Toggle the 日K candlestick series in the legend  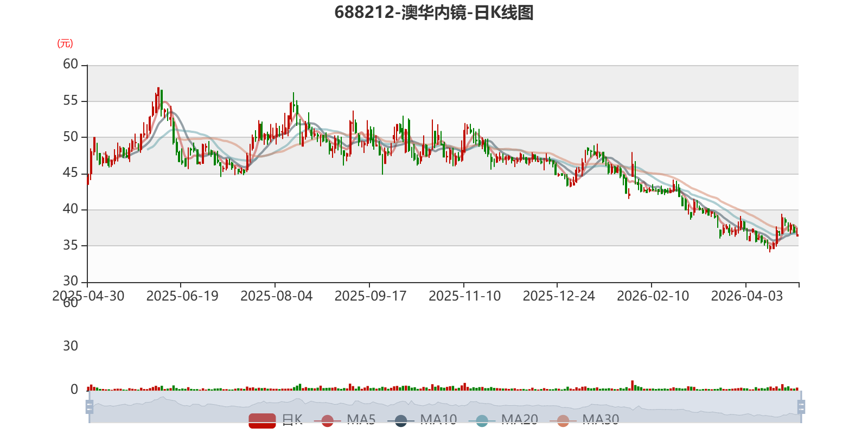point(276,420)
